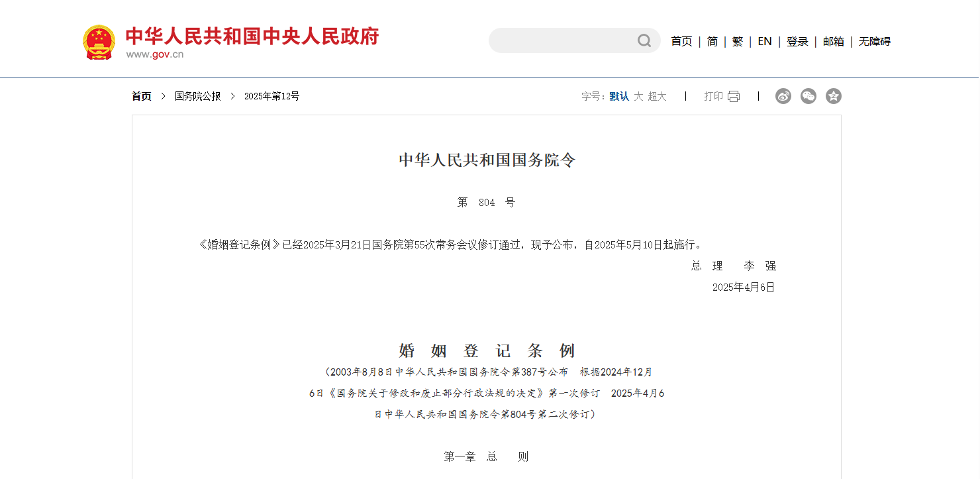Click the 打印 print label
This screenshot has width=980, height=479.
[713, 96]
